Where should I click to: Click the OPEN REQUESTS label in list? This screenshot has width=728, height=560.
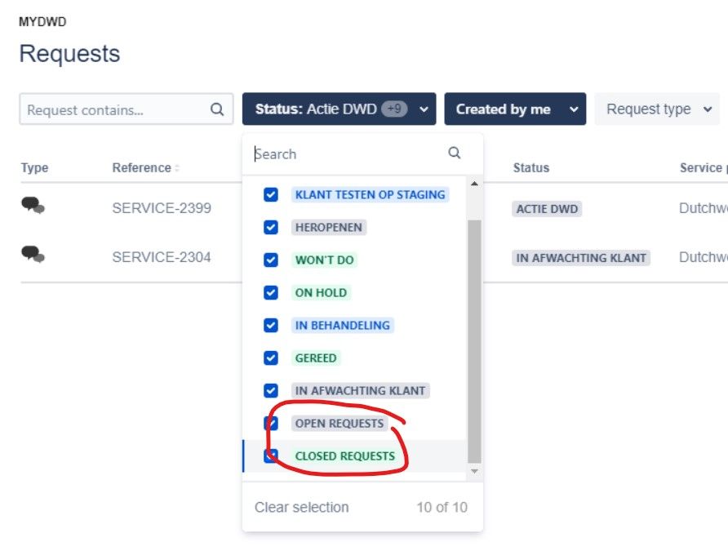[x=340, y=423]
